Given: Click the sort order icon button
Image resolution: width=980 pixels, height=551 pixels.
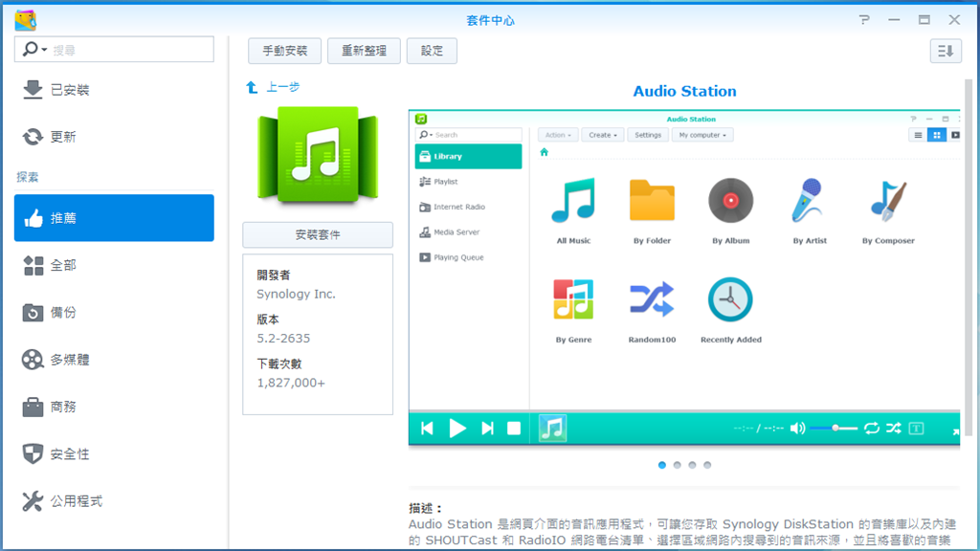Looking at the screenshot, I should pos(946,51).
